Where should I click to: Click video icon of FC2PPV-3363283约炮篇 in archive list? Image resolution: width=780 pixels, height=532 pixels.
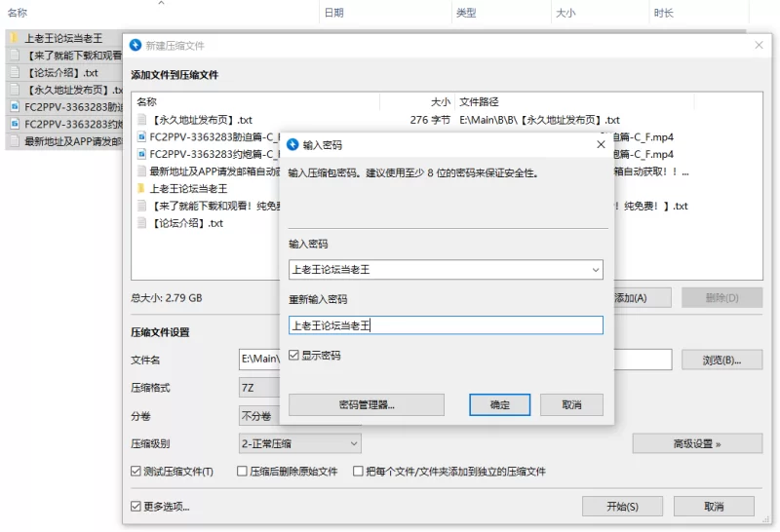[142, 154]
